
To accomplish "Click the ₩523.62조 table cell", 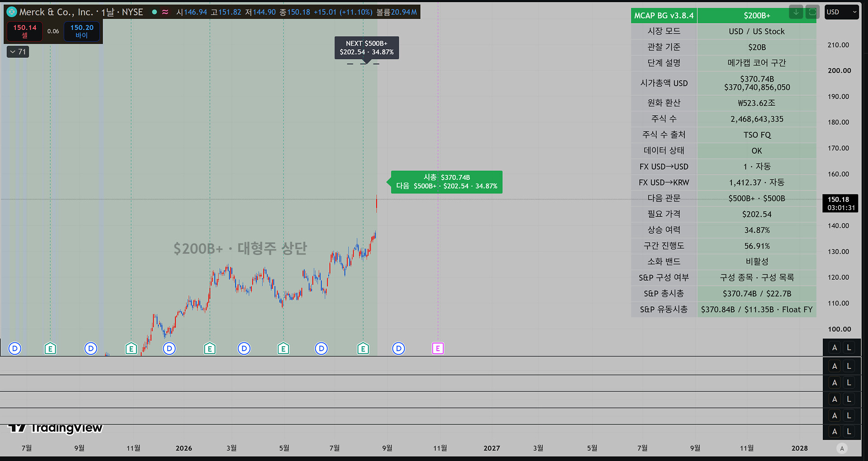I will click(757, 103).
